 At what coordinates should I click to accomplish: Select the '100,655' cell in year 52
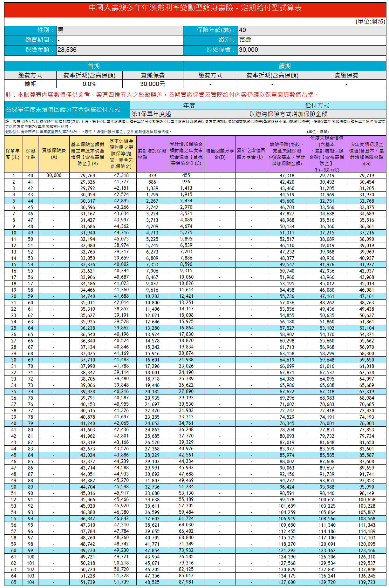click(327, 500)
